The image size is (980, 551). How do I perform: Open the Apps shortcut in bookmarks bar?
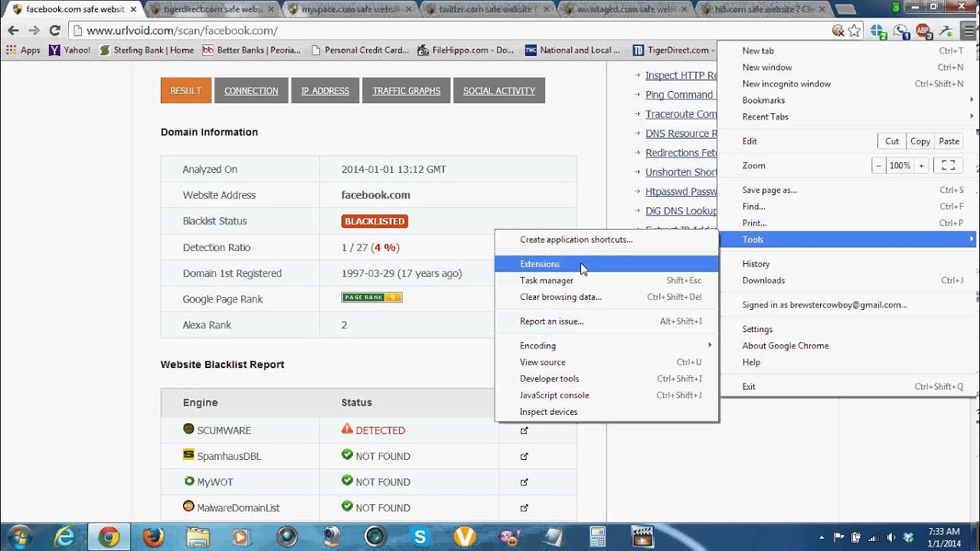pos(23,51)
